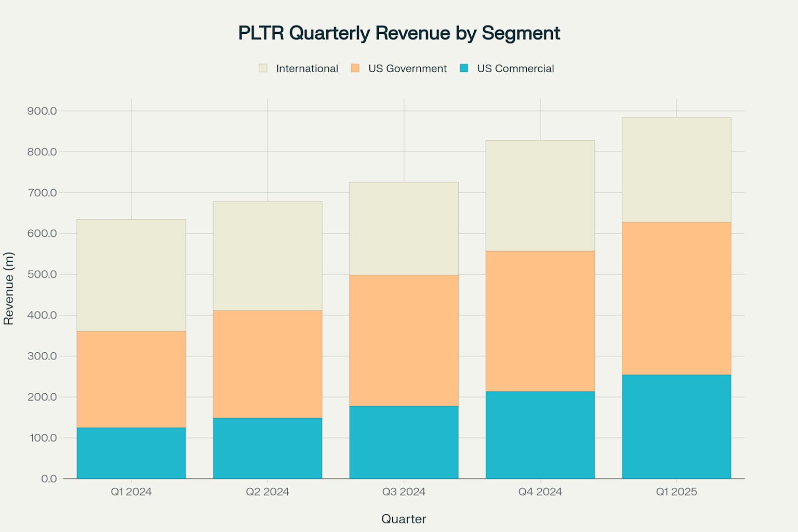
Task: Click the Q1 2025 International bar segment
Action: click(676, 170)
